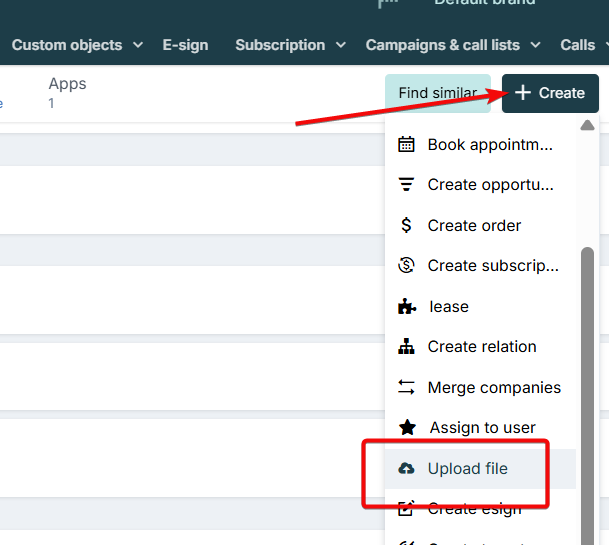Open the Custom objects nav menu
The width and height of the screenshot is (609, 545).
77,45
